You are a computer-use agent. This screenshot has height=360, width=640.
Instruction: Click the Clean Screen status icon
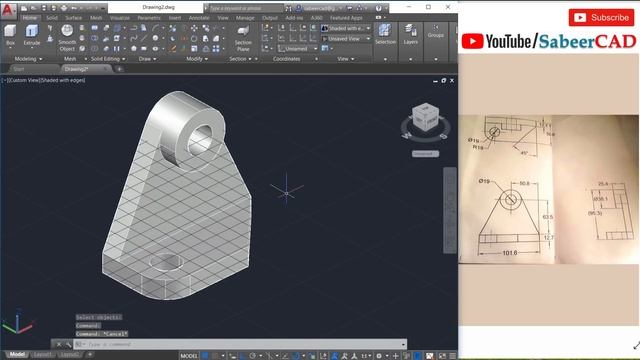pos(442,356)
